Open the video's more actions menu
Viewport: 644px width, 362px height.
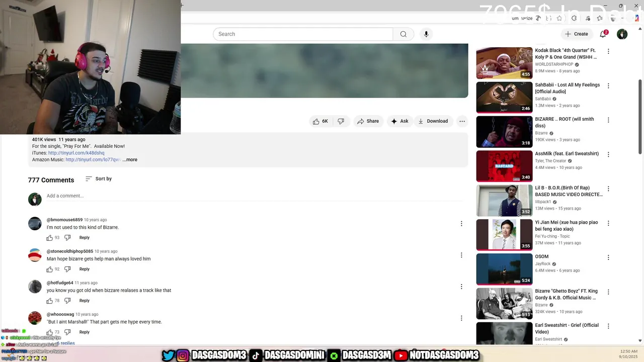462,121
